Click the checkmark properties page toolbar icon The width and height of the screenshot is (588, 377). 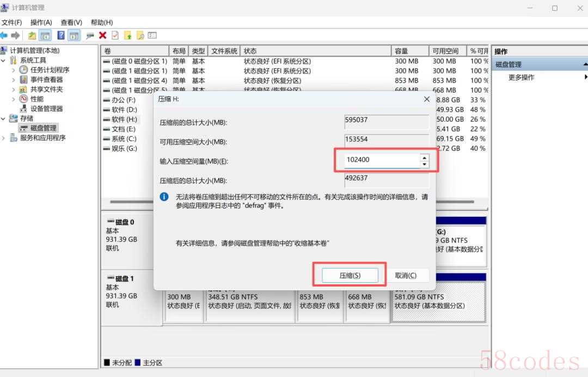coord(115,35)
